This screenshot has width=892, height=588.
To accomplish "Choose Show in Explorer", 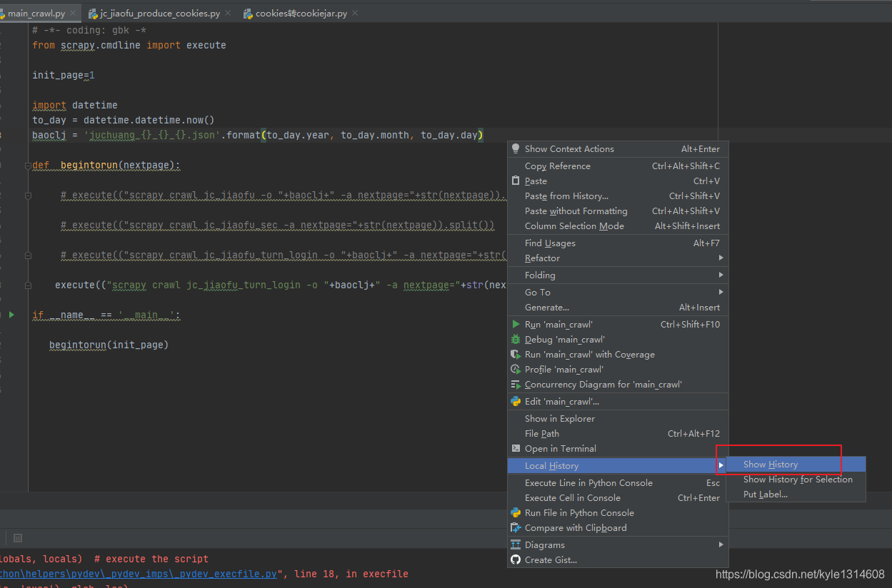I will pyautogui.click(x=618, y=419).
